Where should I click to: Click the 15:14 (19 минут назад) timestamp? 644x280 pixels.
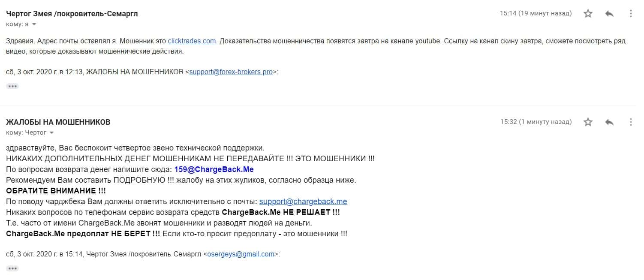click(x=536, y=13)
